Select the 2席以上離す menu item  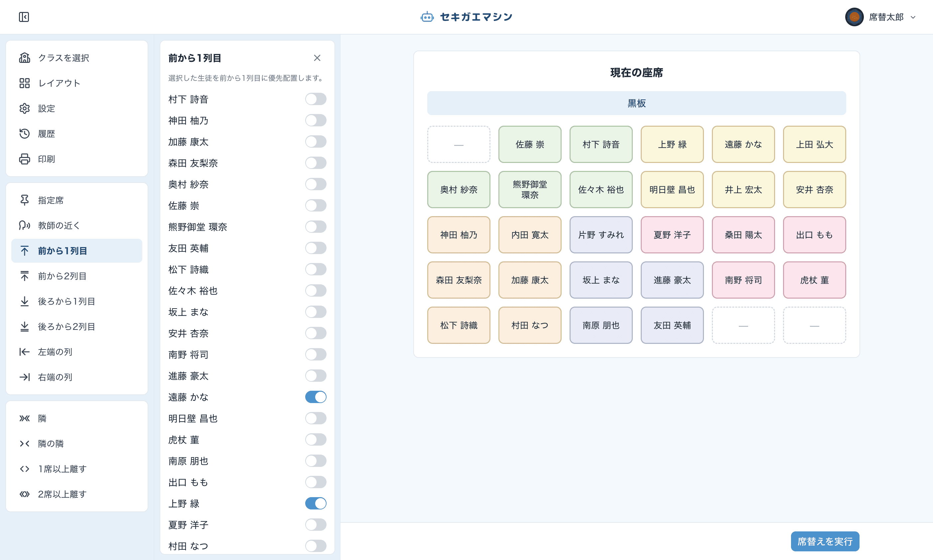click(x=76, y=494)
